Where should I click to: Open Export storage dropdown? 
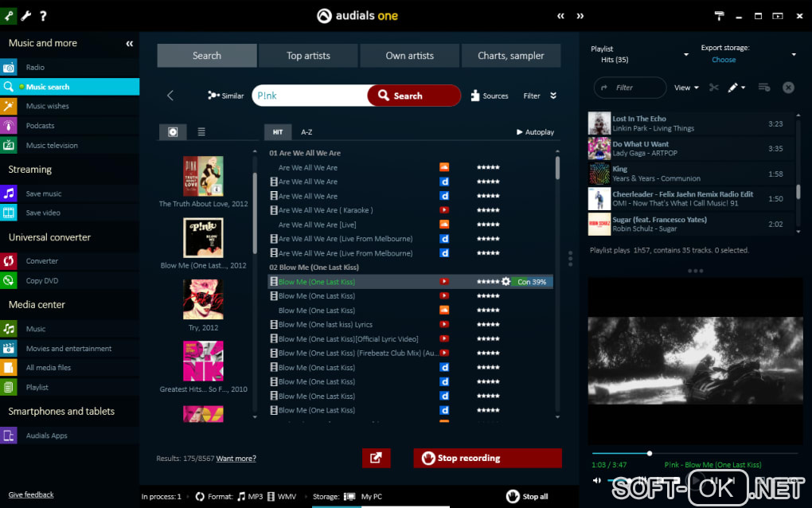794,54
